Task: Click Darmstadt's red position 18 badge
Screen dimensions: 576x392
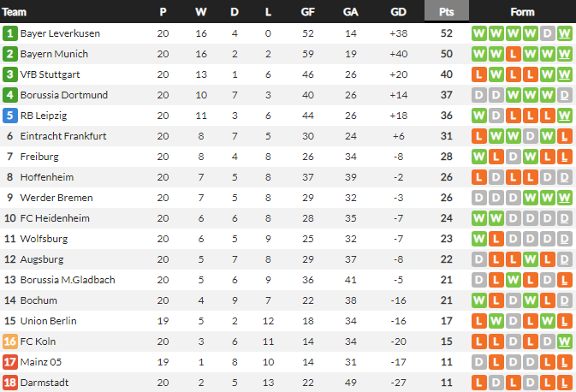Action: (x=10, y=383)
